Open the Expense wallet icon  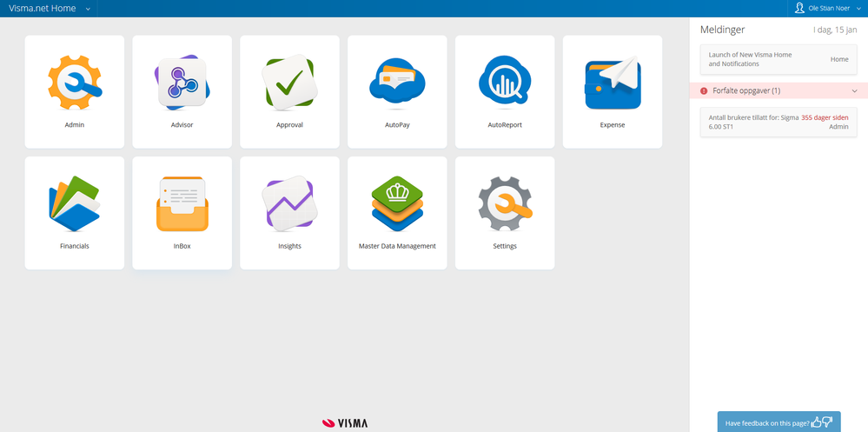point(613,83)
